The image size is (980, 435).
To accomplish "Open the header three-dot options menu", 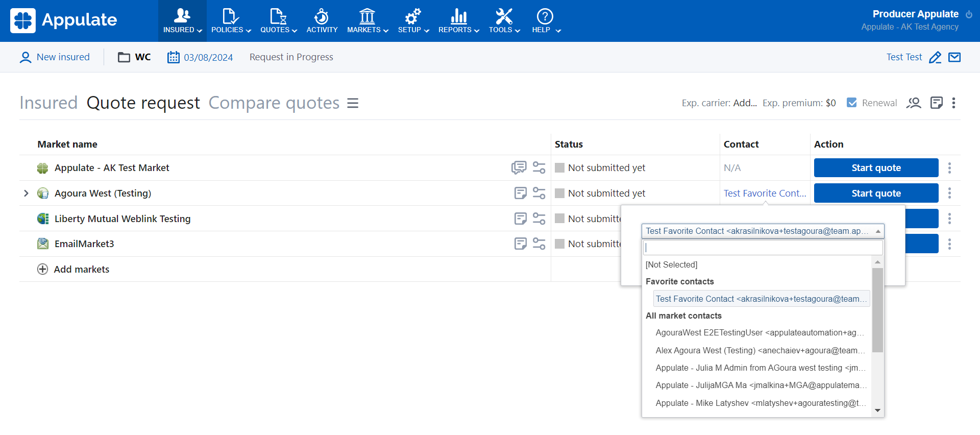I will (953, 103).
